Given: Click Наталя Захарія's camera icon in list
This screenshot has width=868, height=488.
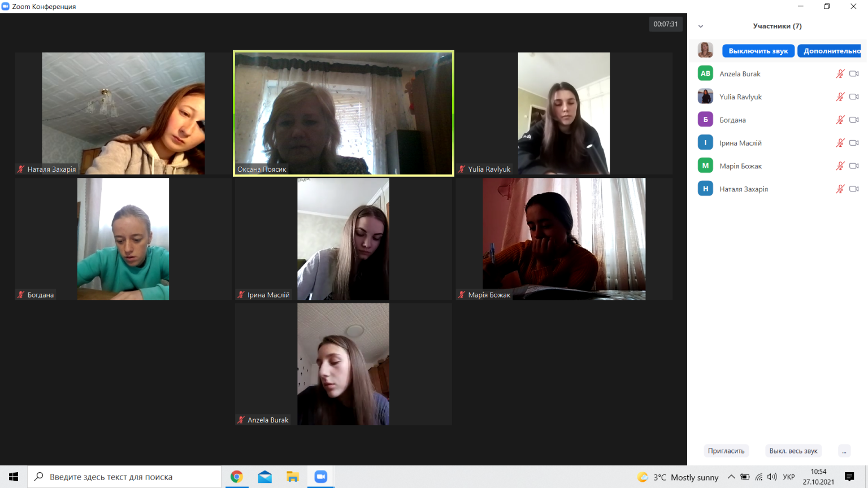Looking at the screenshot, I should 854,189.
